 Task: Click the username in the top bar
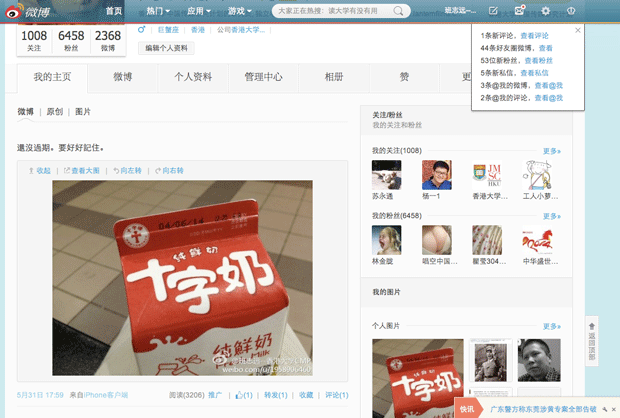(x=460, y=11)
